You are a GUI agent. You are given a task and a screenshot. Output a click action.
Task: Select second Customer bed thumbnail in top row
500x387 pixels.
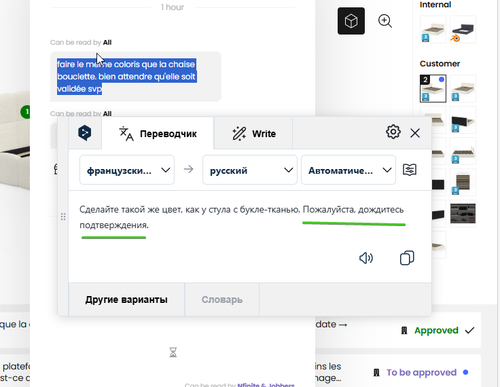[463, 88]
